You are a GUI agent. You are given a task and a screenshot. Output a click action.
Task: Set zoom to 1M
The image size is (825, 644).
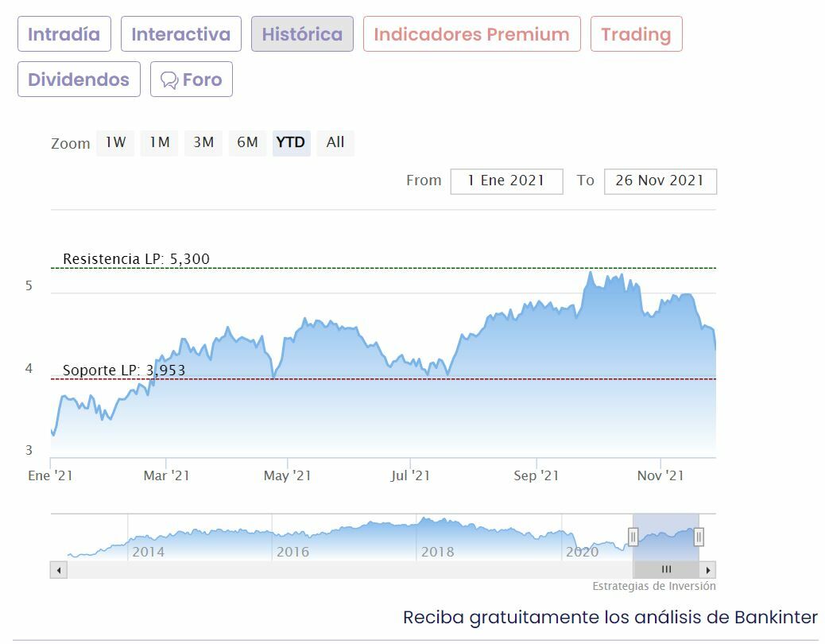[160, 142]
